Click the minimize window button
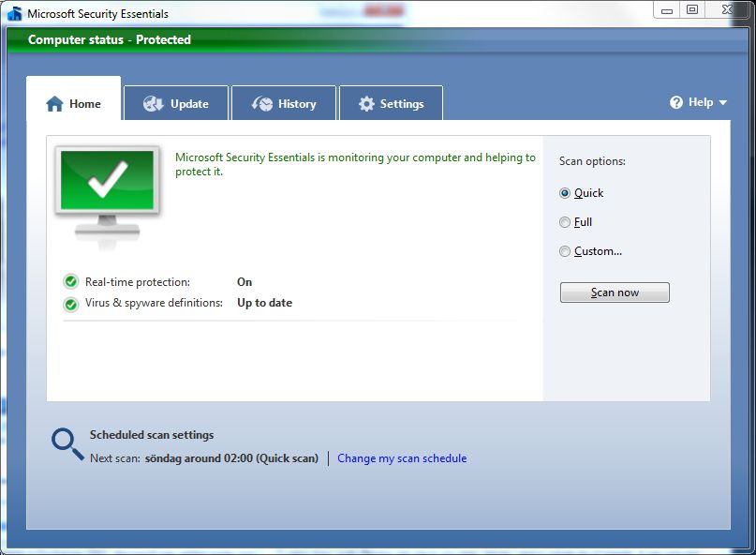Viewport: 756px width, 555px height. pos(667,9)
